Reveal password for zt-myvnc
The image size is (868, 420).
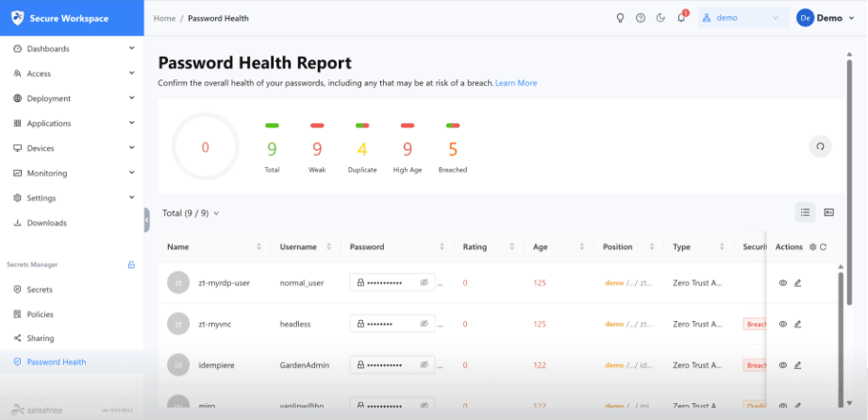[424, 324]
